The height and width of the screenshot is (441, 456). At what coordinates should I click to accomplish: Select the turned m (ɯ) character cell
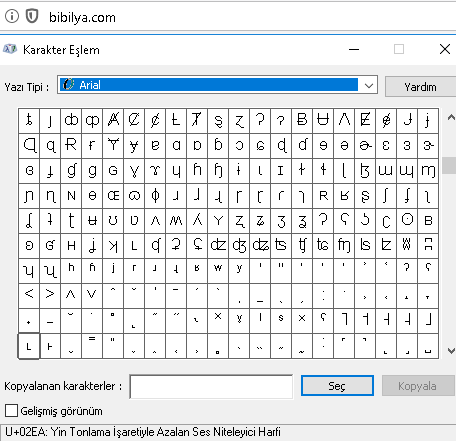[x=386, y=170]
